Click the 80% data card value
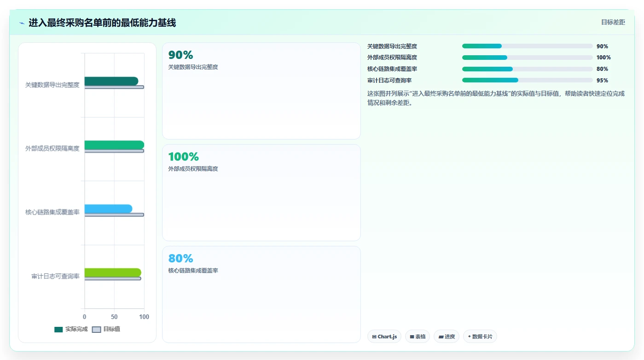The height and width of the screenshot is (360, 644). click(x=180, y=259)
